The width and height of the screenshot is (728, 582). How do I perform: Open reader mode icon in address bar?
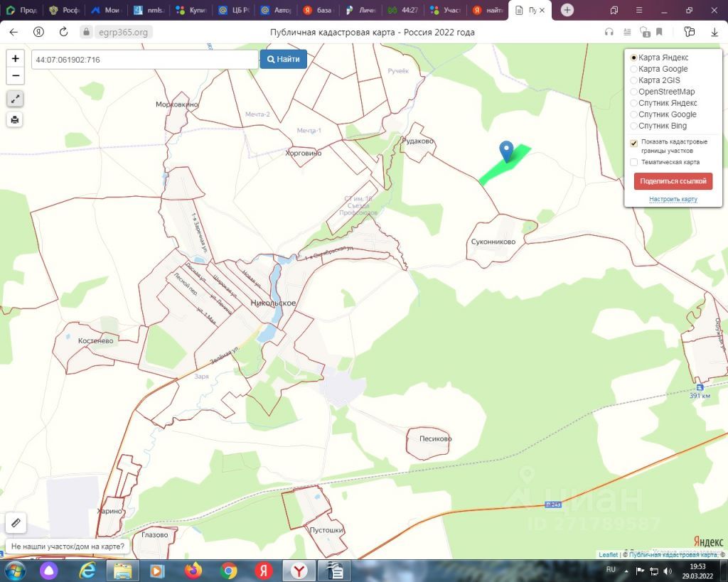tap(627, 32)
